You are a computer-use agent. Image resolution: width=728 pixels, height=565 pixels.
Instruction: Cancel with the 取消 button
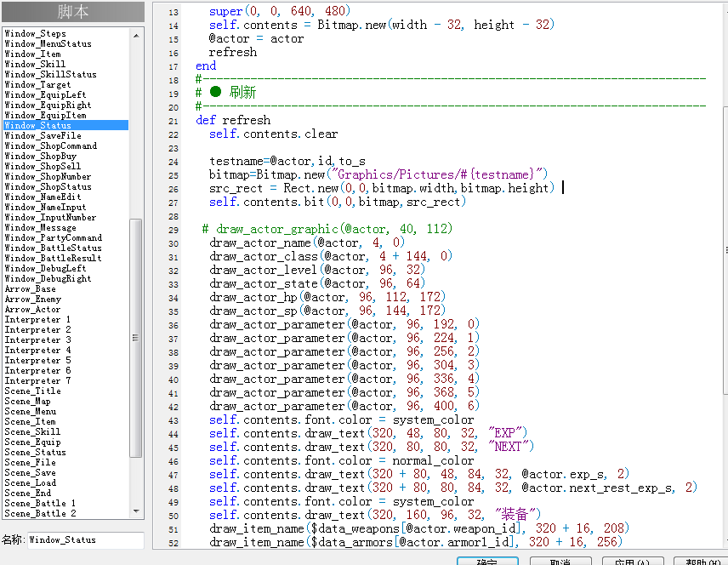pos(560,561)
